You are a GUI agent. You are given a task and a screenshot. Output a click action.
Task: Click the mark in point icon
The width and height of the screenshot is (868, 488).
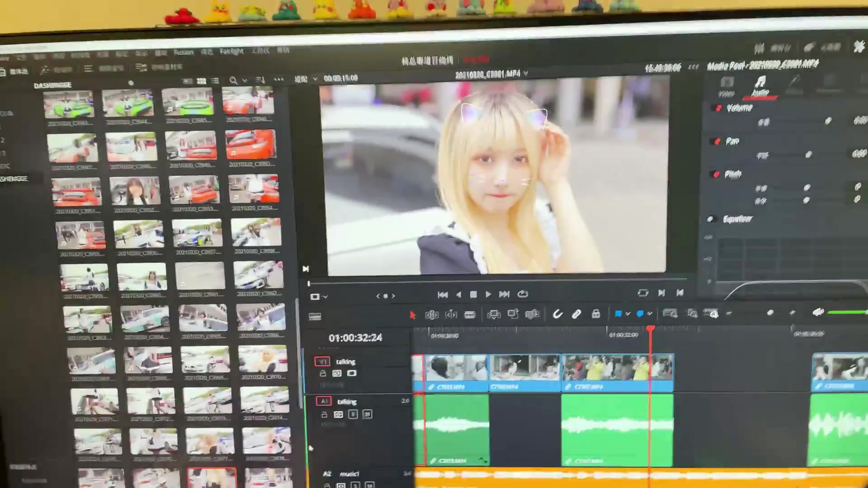pyautogui.click(x=661, y=293)
